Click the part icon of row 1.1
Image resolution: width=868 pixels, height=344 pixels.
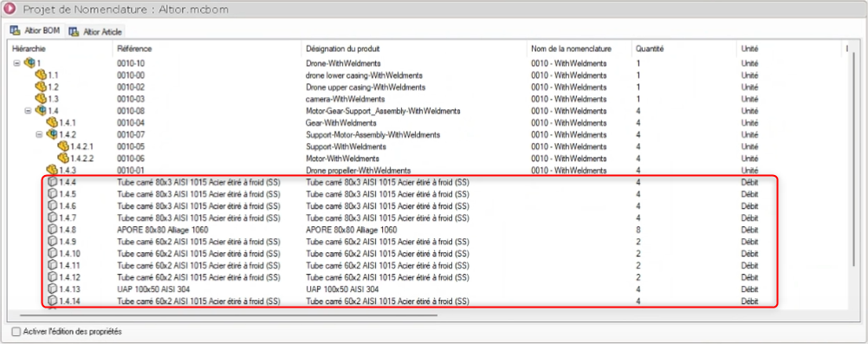(x=41, y=75)
